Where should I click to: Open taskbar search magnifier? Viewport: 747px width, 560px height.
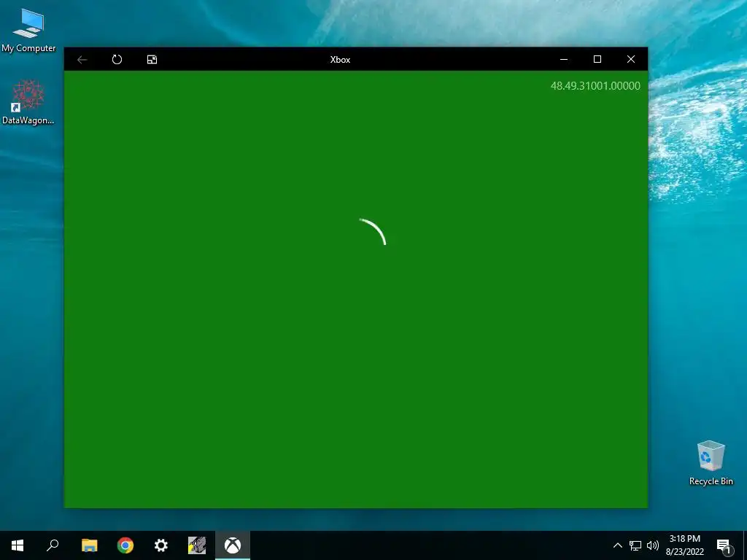53,545
